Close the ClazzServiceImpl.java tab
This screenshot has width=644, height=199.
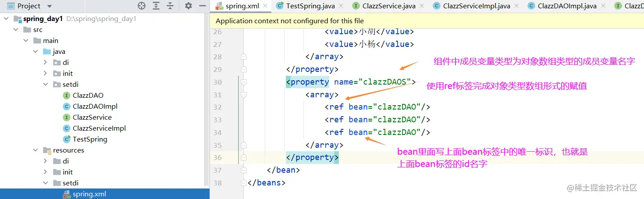coord(516,6)
